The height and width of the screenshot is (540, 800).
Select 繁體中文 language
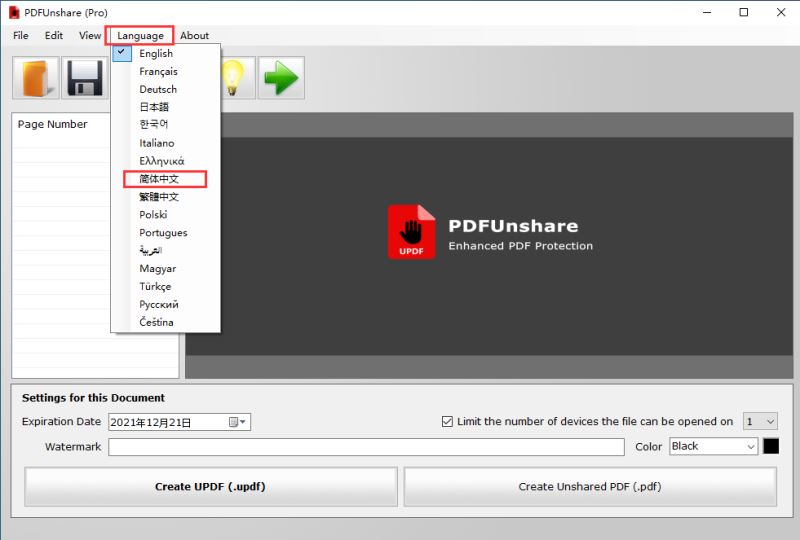pyautogui.click(x=166, y=197)
